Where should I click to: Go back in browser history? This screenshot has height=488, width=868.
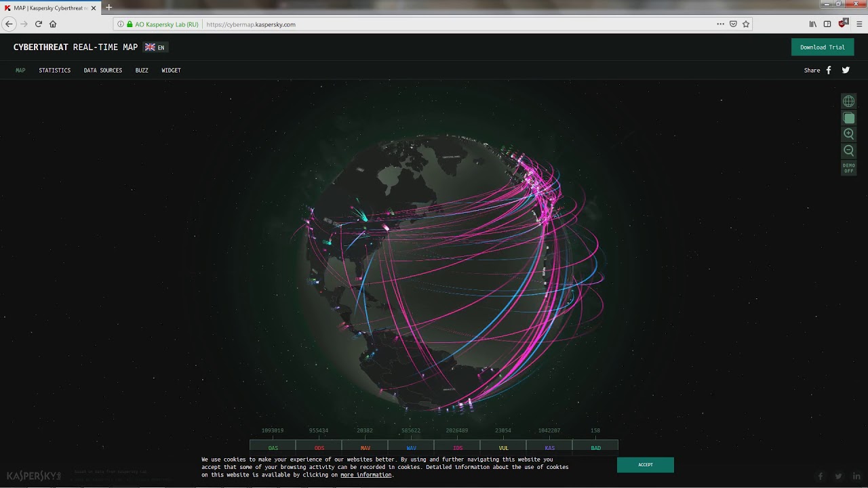coord(9,24)
